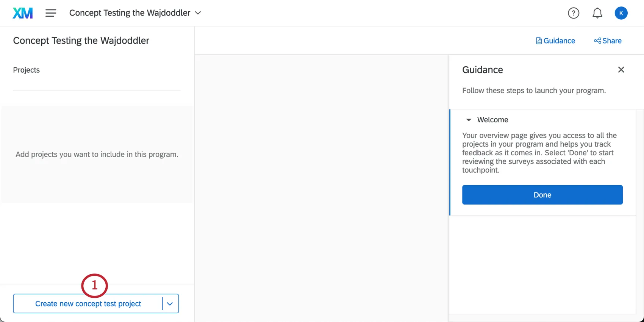Click the Guidance panel scrollbar track
The image size is (644, 322).
tap(640, 212)
